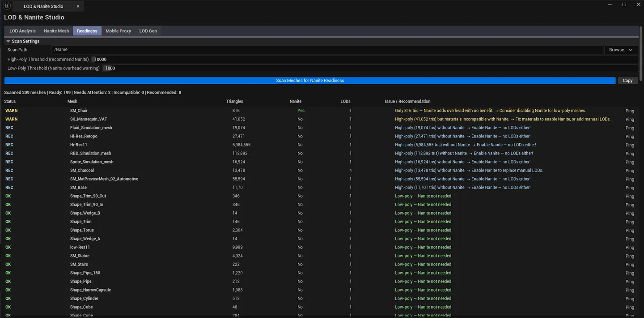Click the WARN status of SK_Mannequin_VAT
Image resolution: width=644 pixels, height=318 pixels.
click(x=12, y=119)
